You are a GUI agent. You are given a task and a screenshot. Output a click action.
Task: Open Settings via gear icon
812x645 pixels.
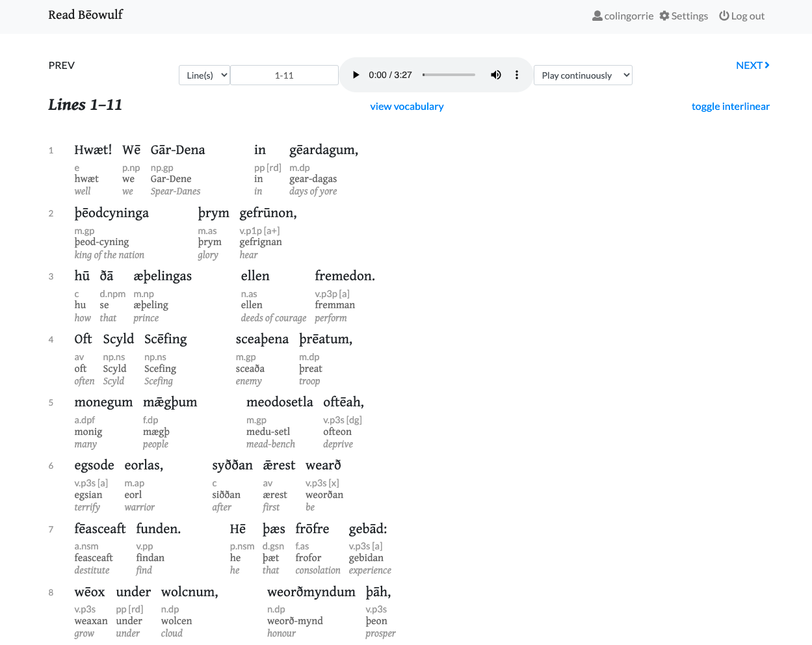(x=664, y=16)
